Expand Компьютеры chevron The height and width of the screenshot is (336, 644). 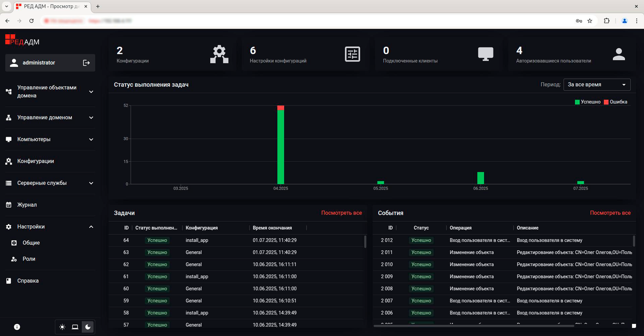pos(91,139)
